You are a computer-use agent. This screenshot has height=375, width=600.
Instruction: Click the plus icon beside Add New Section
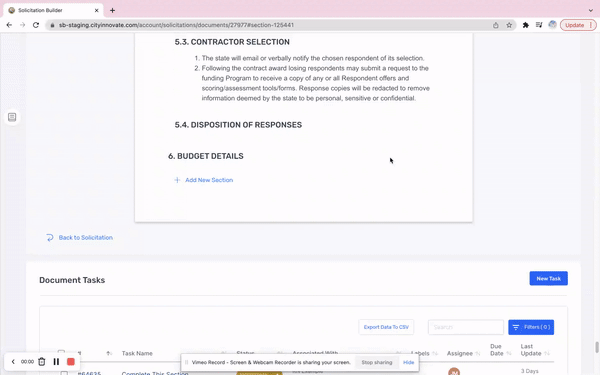tap(177, 180)
